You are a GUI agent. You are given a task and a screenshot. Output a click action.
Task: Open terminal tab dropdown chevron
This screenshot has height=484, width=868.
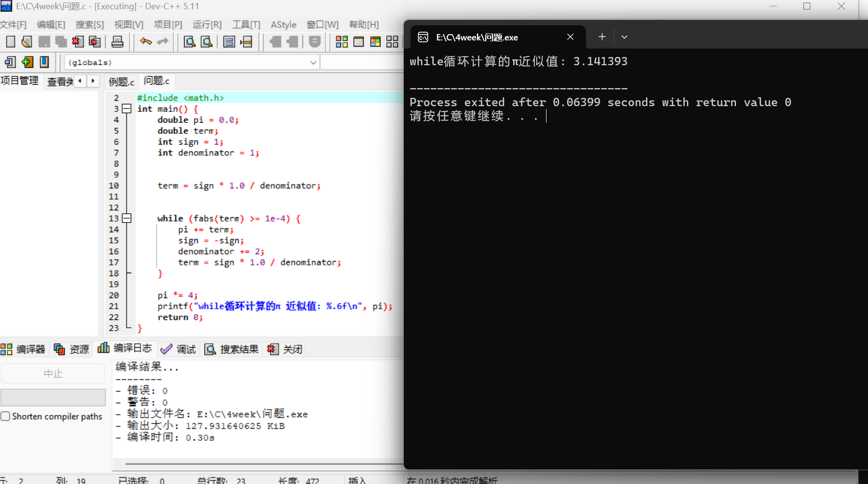point(624,37)
